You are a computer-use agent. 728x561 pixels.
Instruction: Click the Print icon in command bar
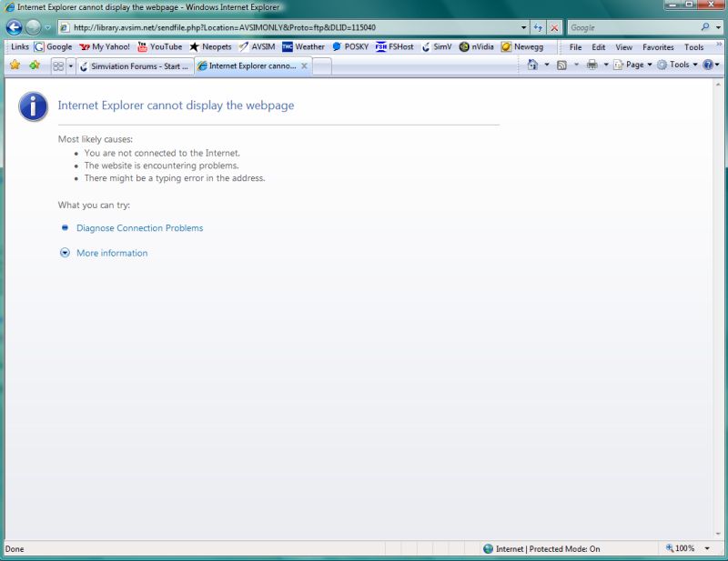591,65
